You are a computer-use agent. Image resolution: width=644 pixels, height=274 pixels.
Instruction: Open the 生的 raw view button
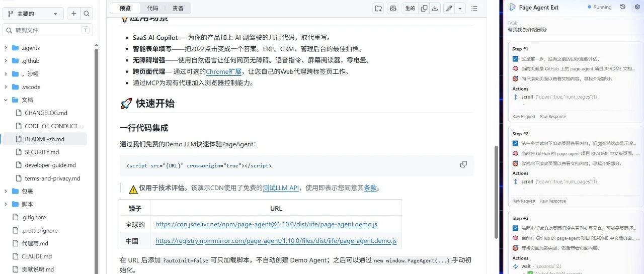(x=410, y=8)
